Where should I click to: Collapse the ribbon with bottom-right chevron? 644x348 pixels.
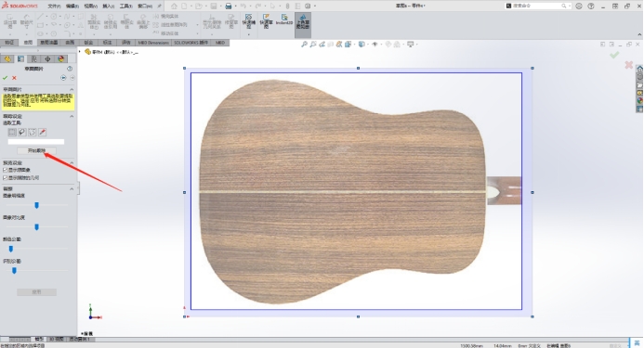[639, 35]
